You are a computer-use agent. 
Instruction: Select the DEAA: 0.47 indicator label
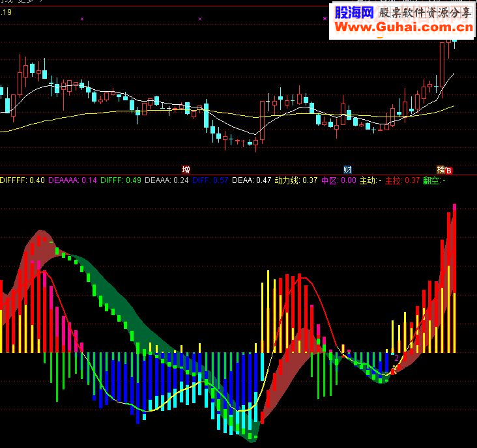pos(252,180)
